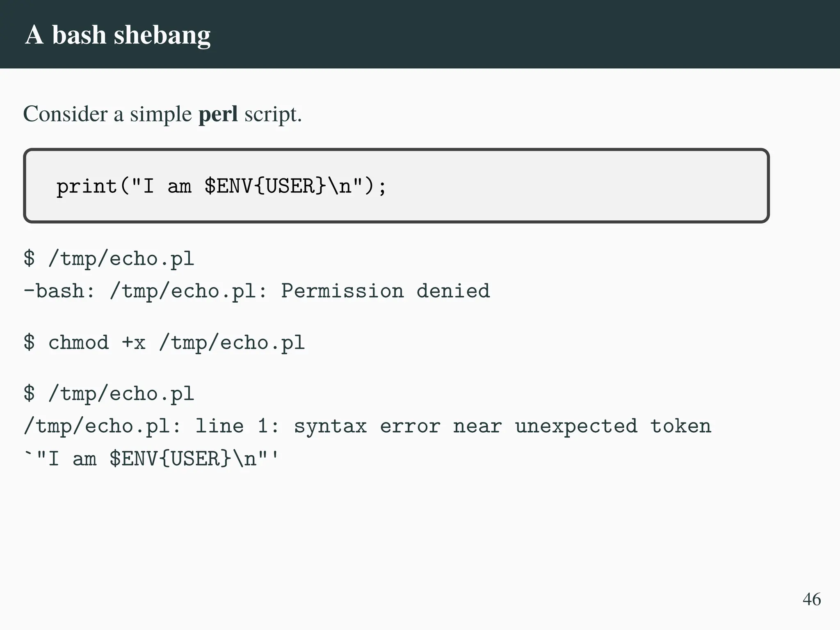This screenshot has height=630, width=840.
Task: Click the words 'Permission denied'
Action: coord(385,291)
